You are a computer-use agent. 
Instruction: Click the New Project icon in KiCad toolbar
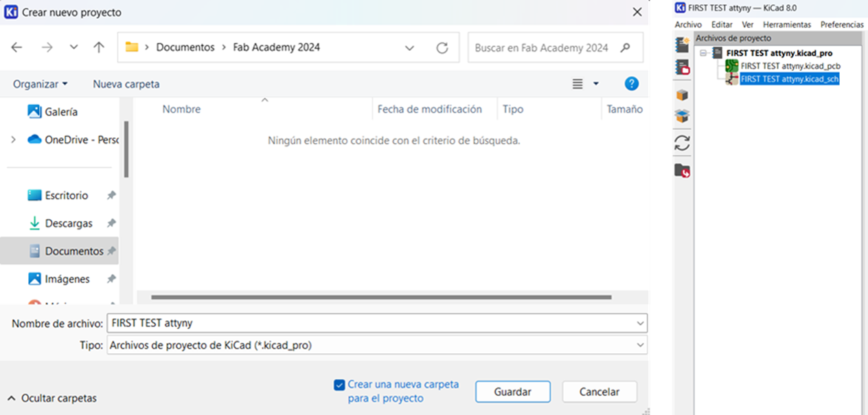coord(682,45)
